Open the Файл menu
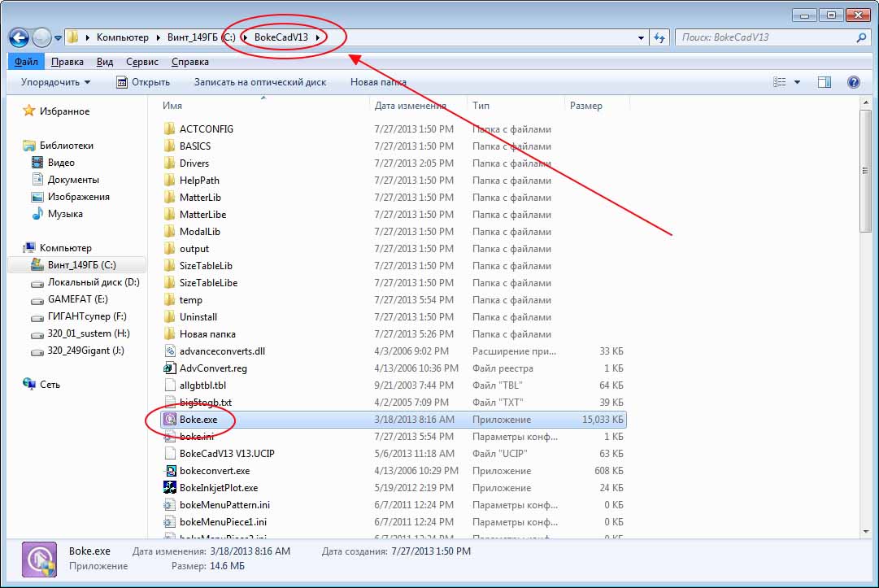879x588 pixels. tap(26, 62)
